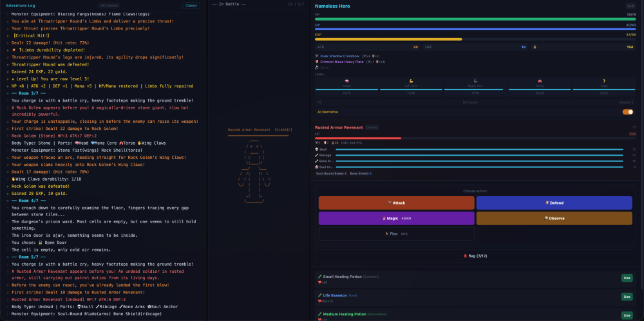Click the enemy Skull part icon
The width and height of the screenshot is (644, 321).
(317, 149)
